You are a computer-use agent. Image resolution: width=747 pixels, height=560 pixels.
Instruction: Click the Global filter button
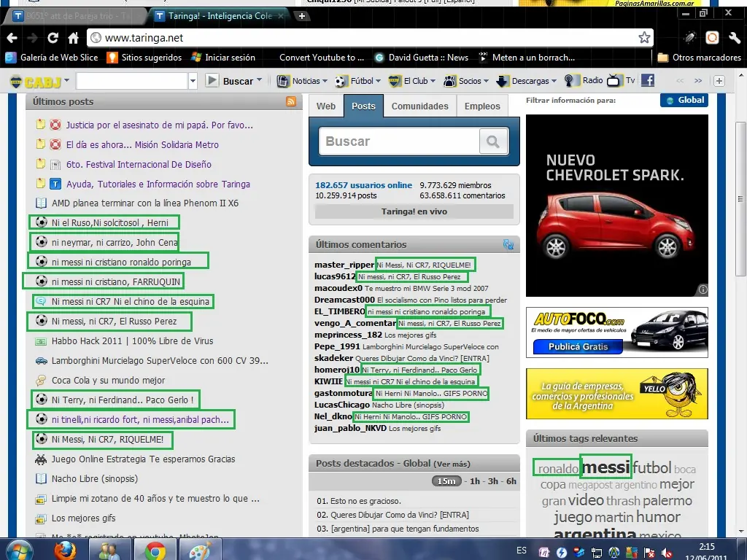(684, 100)
